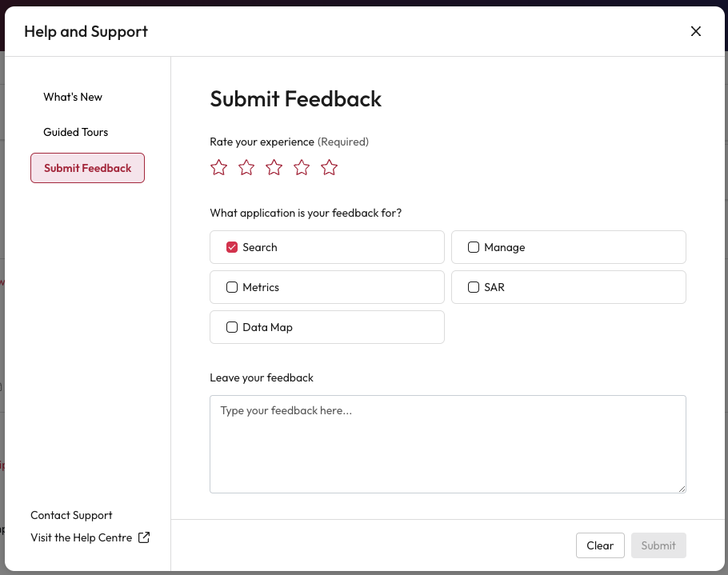This screenshot has height=575, width=728.
Task: Open the Contact Support link
Action: pyautogui.click(x=71, y=515)
